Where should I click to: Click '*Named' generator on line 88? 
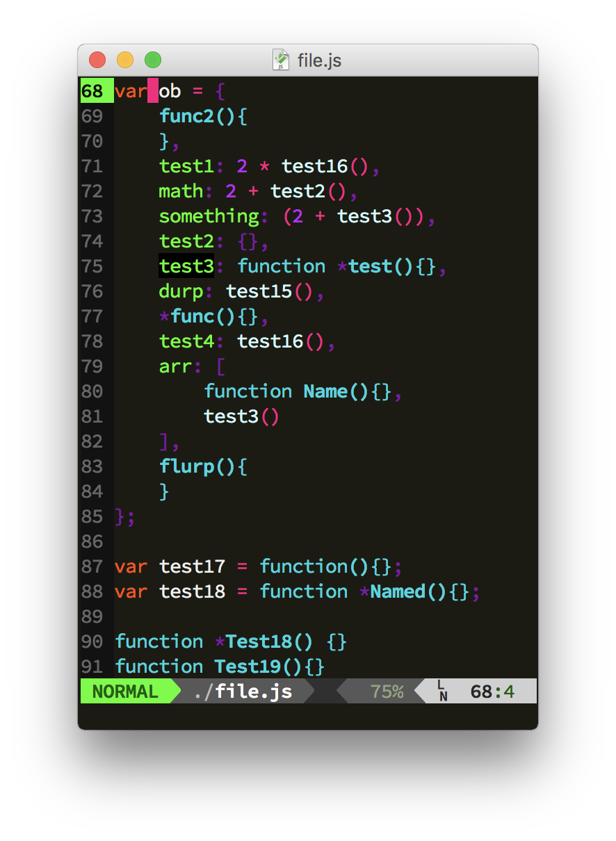(x=393, y=591)
